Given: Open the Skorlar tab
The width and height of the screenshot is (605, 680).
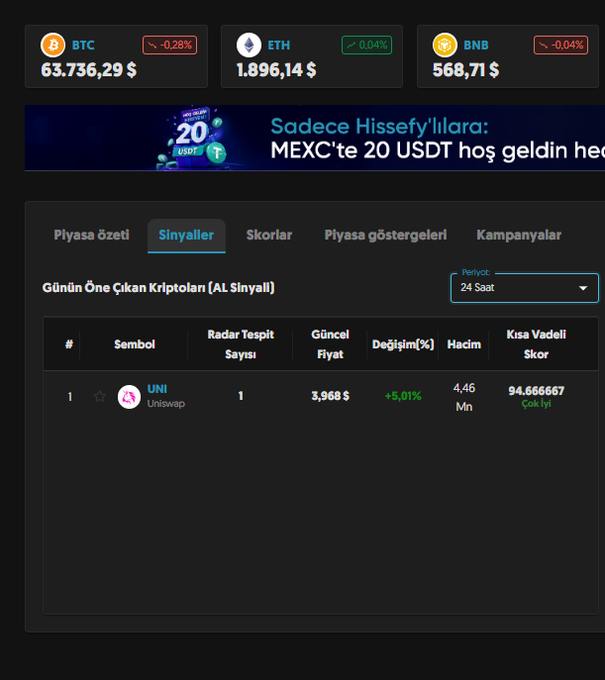Looking at the screenshot, I should pyautogui.click(x=269, y=235).
